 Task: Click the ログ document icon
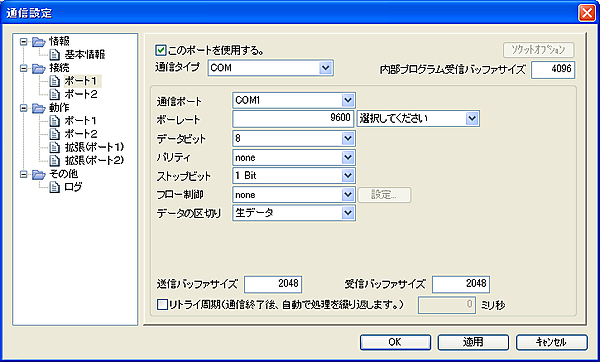click(x=55, y=188)
